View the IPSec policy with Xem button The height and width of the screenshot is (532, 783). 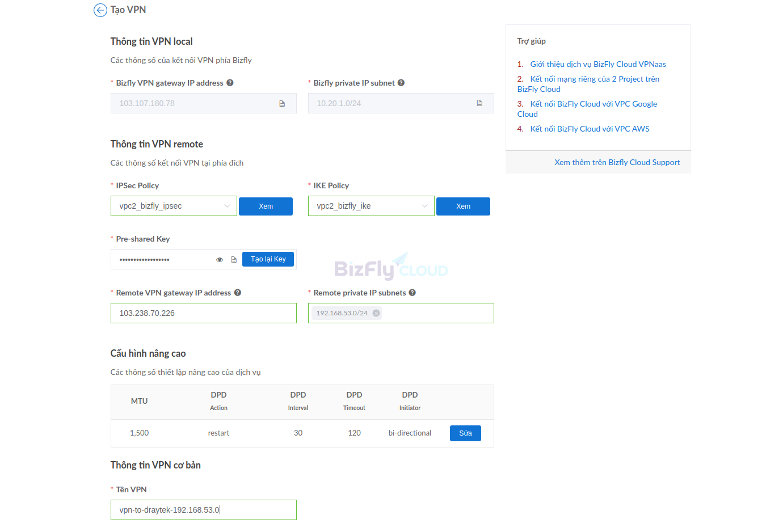pyautogui.click(x=266, y=206)
